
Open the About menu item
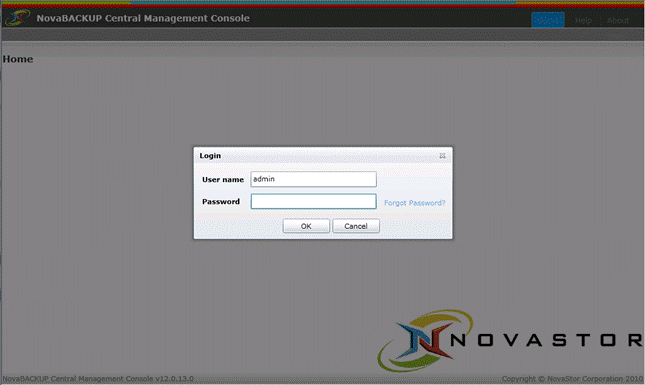click(x=618, y=20)
